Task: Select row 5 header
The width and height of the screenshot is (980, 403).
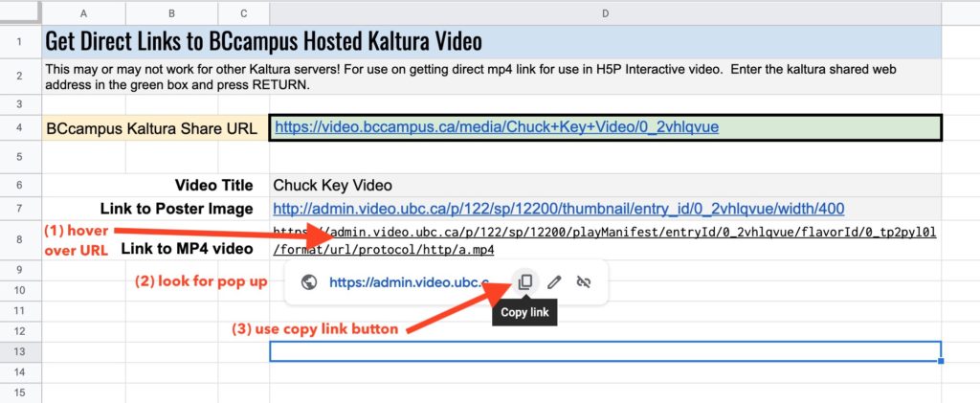Action: point(21,157)
